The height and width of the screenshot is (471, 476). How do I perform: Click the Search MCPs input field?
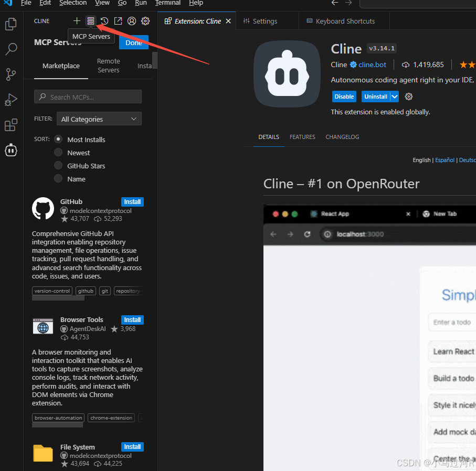click(x=88, y=97)
